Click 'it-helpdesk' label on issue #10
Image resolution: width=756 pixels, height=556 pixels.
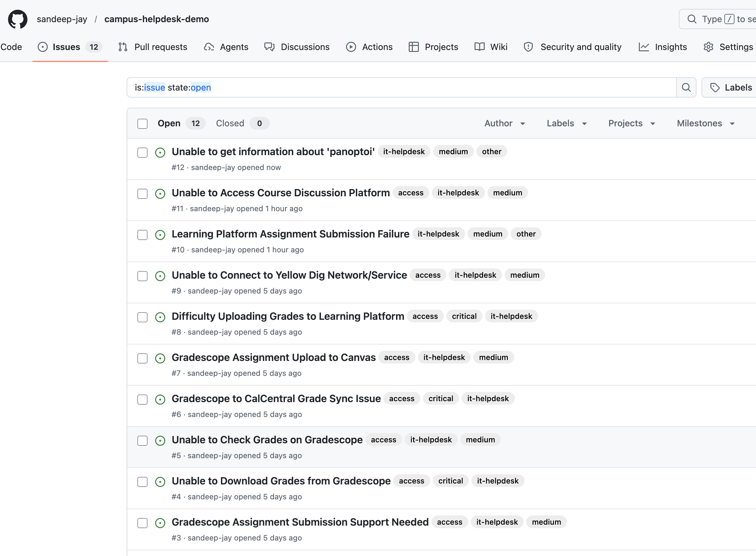[x=438, y=234]
